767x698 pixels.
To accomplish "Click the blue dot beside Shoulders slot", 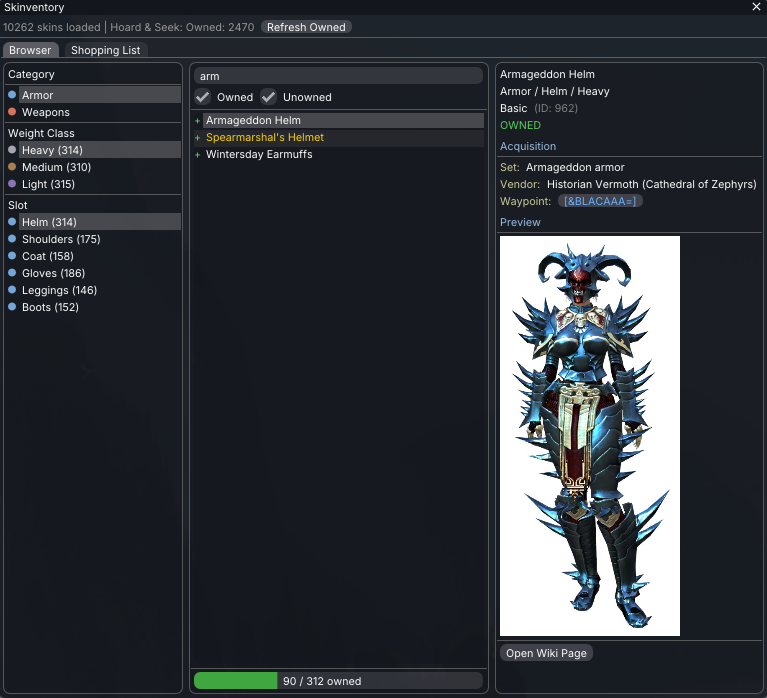I will coord(12,239).
